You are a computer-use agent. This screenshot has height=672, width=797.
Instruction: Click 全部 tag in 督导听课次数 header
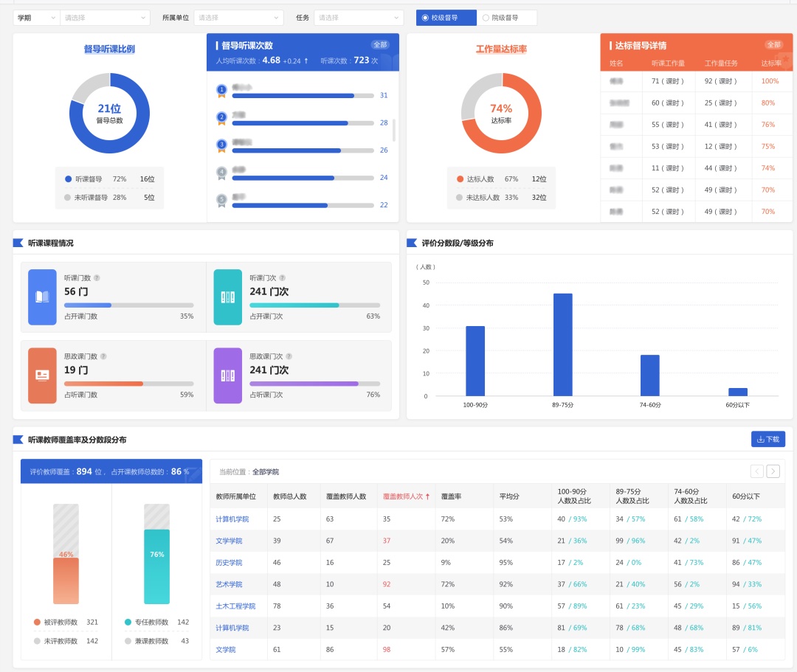coord(379,45)
